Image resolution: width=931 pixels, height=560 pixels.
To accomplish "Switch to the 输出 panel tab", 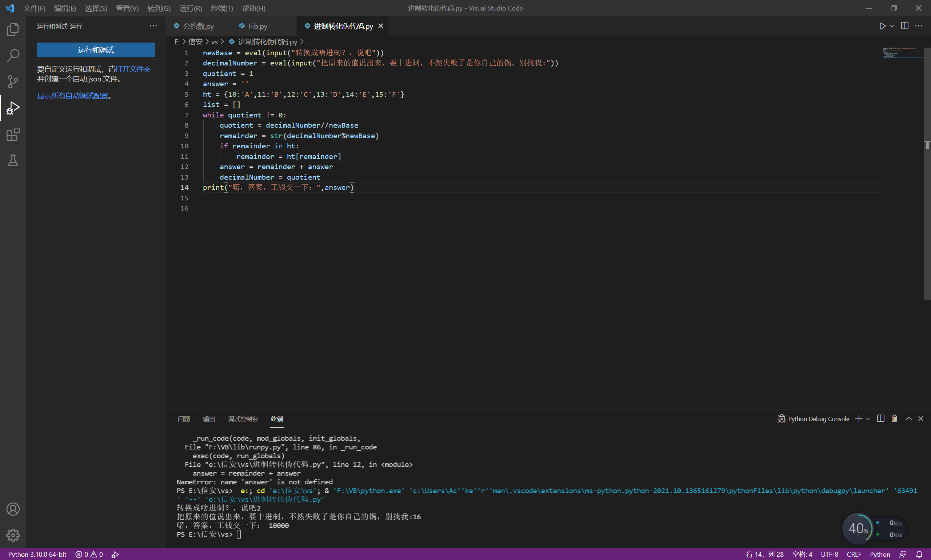I will [209, 419].
